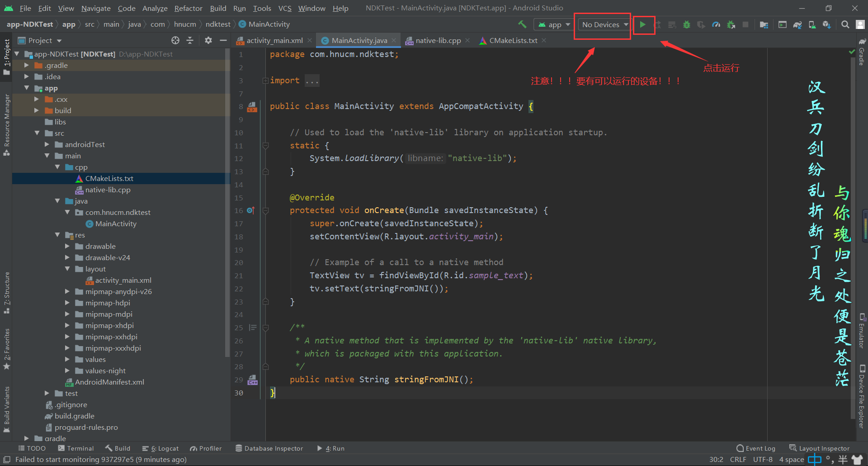Attach debugger to Android process
Screen dimensions: 868x466
coord(731,24)
